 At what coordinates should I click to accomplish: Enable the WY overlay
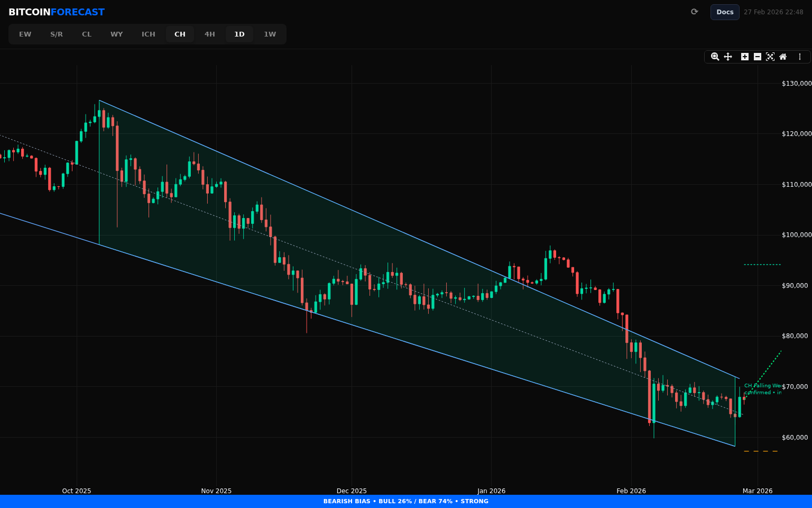(117, 34)
